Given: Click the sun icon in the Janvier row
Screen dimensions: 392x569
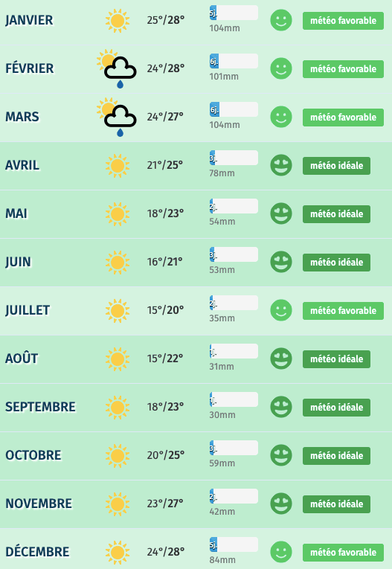Looking at the screenshot, I should tap(118, 21).
